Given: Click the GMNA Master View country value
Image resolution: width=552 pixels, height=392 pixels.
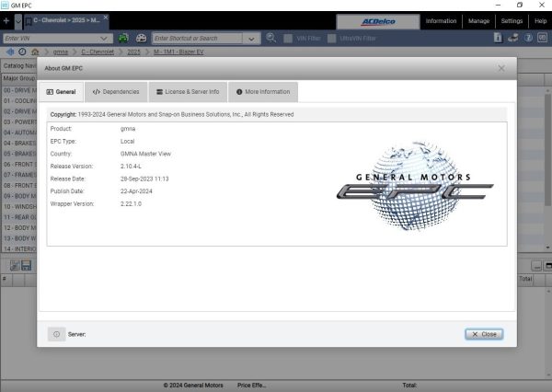Looking at the screenshot, I should [x=145, y=154].
